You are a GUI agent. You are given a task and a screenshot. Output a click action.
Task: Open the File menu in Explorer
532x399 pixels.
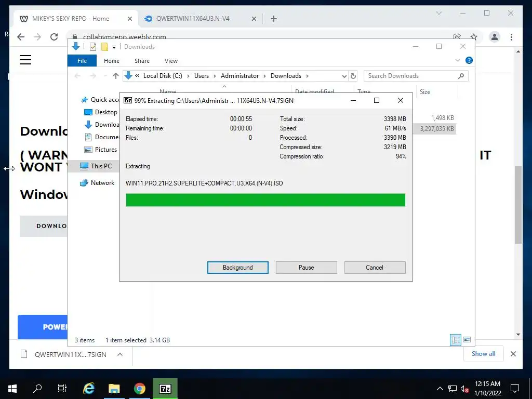pyautogui.click(x=82, y=61)
